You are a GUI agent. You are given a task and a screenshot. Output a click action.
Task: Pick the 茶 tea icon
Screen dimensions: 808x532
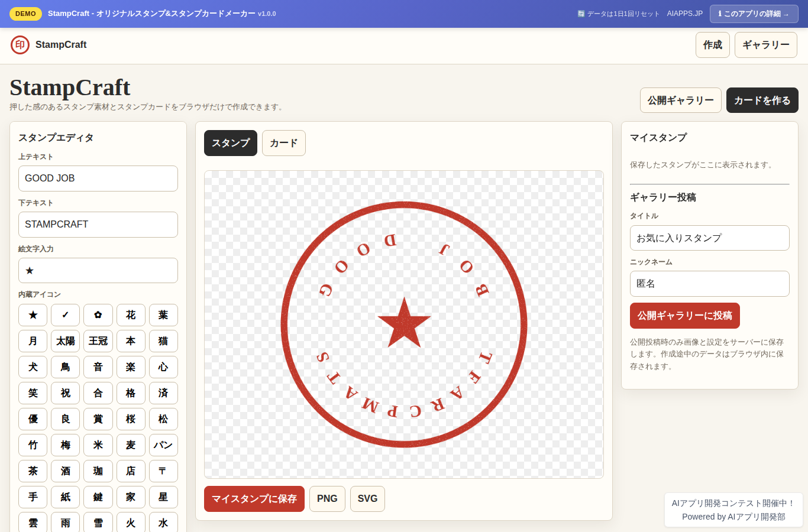(x=33, y=471)
